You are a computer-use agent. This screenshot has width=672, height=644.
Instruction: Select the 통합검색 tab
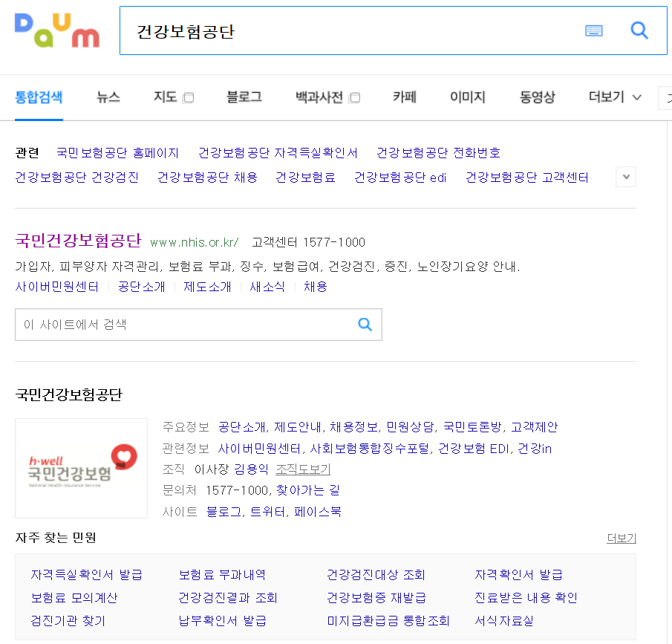(x=39, y=97)
